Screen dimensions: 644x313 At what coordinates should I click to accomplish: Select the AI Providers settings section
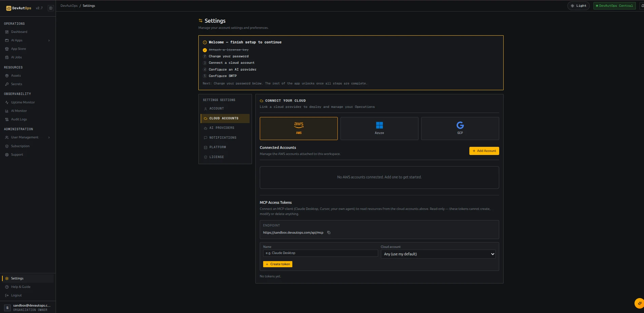[225, 128]
